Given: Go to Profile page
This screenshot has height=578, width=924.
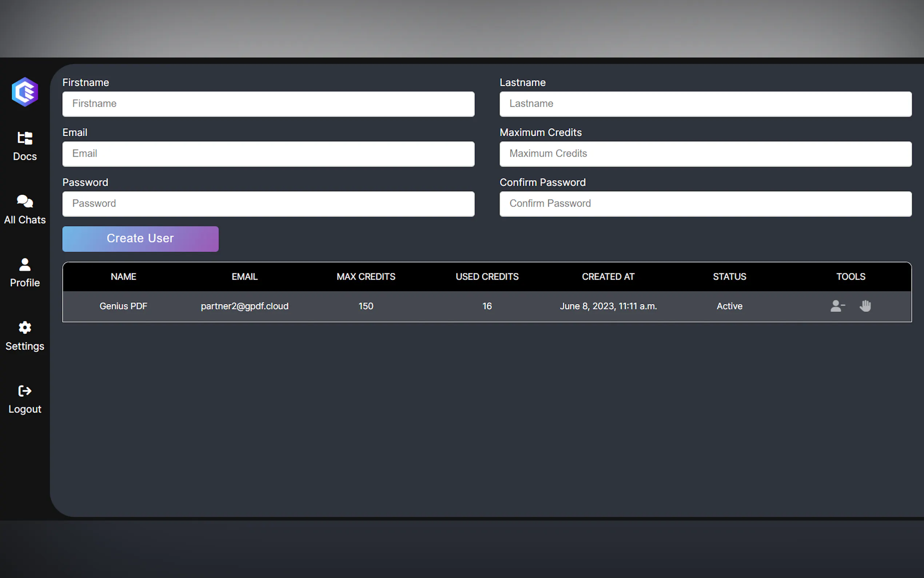Looking at the screenshot, I should pos(25,272).
